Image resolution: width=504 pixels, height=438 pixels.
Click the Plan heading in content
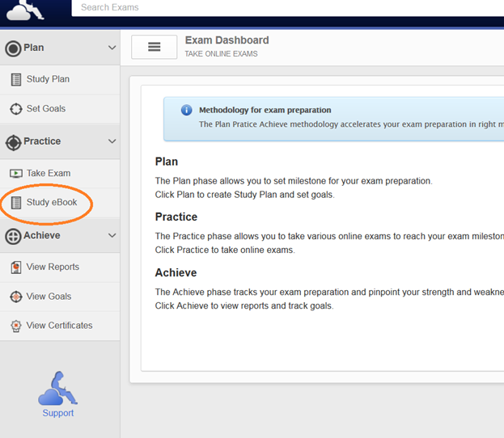pos(167,162)
